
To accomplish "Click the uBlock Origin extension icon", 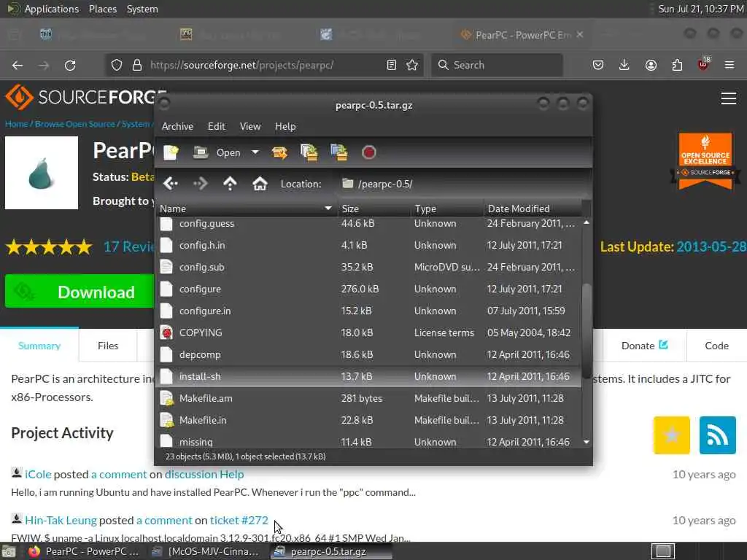I will coord(703,64).
